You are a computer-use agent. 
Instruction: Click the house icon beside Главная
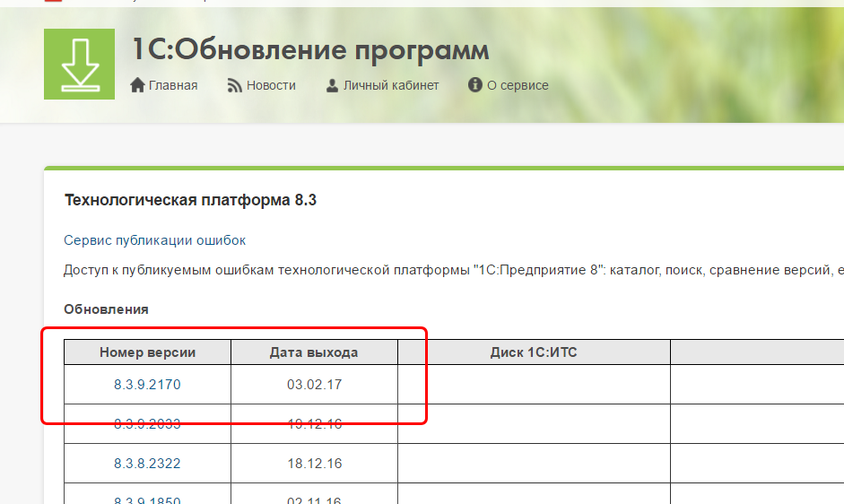click(x=137, y=85)
